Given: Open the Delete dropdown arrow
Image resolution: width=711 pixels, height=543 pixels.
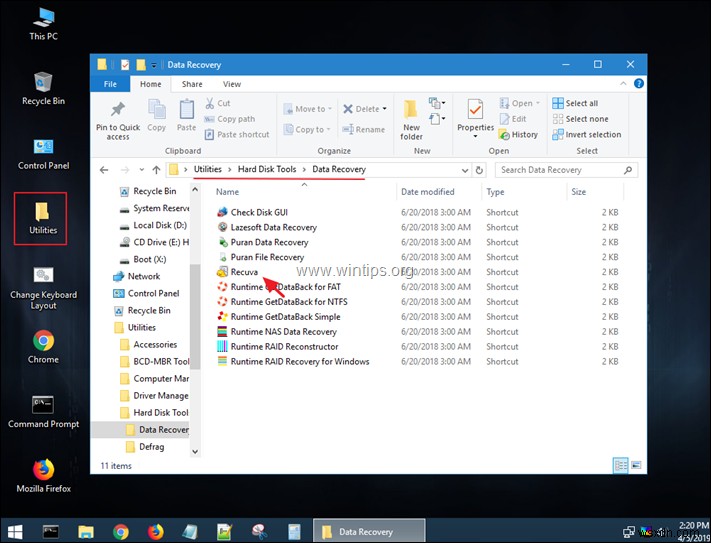Looking at the screenshot, I should [x=385, y=109].
